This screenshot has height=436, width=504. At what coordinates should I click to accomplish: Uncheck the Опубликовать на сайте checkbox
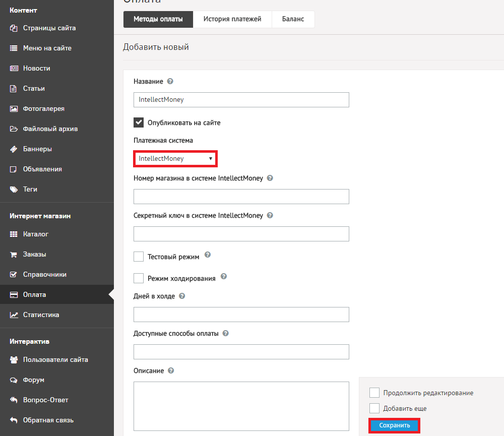139,122
